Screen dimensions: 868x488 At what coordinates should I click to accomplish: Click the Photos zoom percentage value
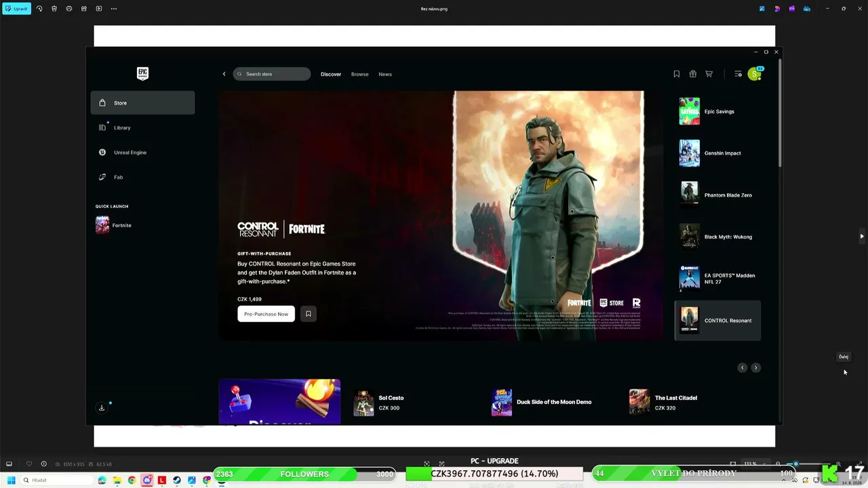(750, 464)
